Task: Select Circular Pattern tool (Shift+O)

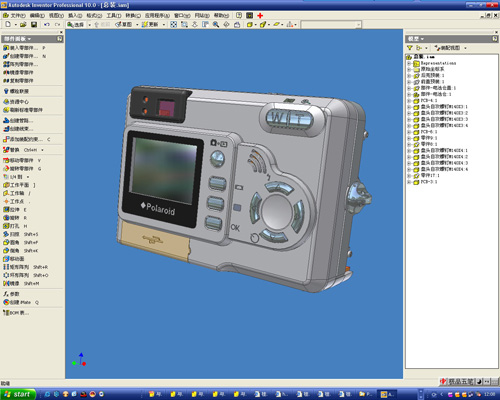Action: point(26,275)
